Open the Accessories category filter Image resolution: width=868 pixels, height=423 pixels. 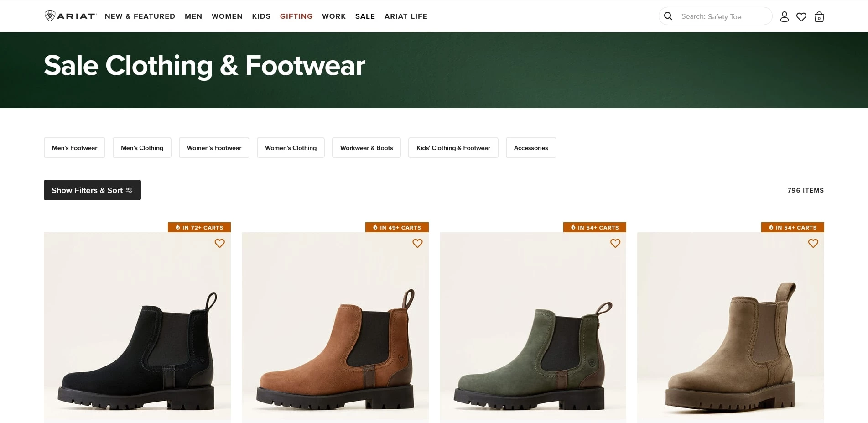(530, 147)
